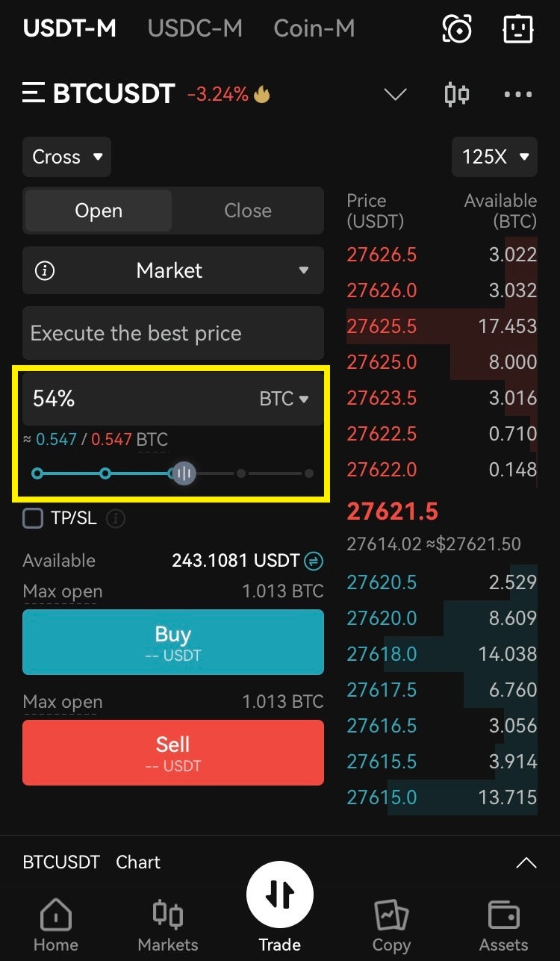Open the candlestick chart icon
Screen dimensions: 560x961
pyautogui.click(x=456, y=94)
